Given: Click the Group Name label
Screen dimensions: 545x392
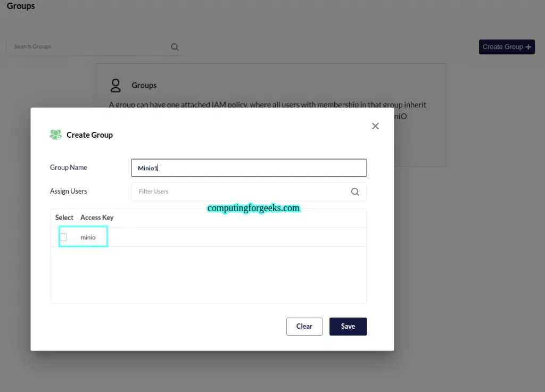Looking at the screenshot, I should (69, 168).
